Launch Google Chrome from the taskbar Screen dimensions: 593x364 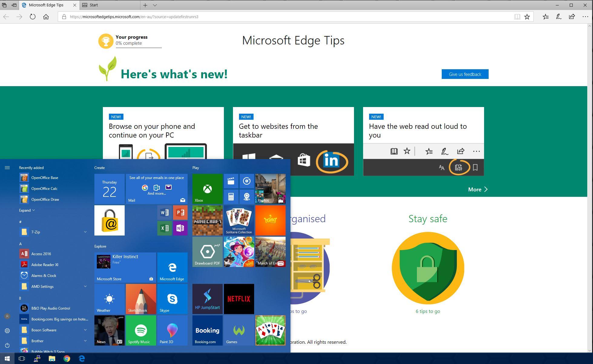pyautogui.click(x=67, y=359)
